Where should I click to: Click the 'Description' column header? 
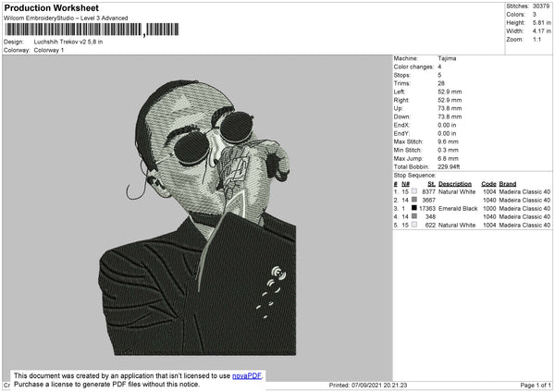pyautogui.click(x=455, y=184)
